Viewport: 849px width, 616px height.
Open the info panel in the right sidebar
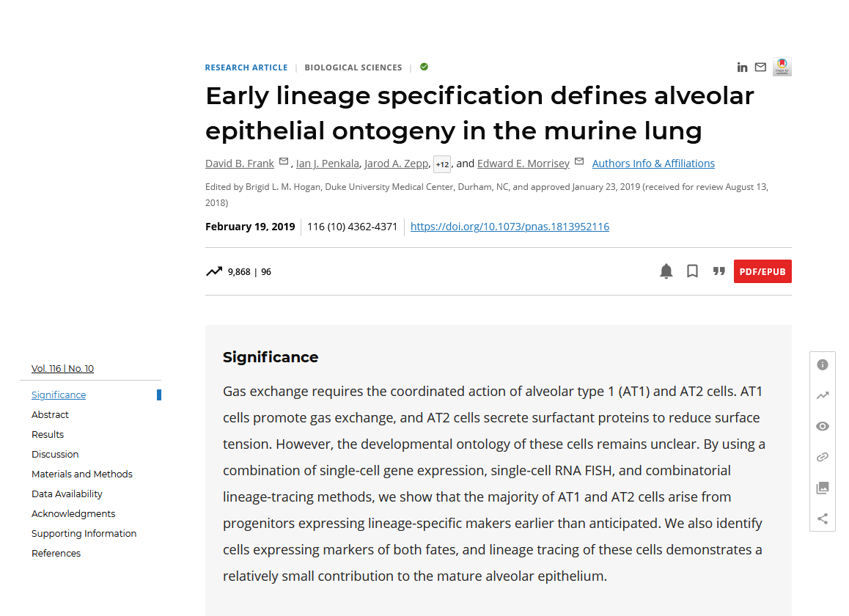click(x=823, y=364)
